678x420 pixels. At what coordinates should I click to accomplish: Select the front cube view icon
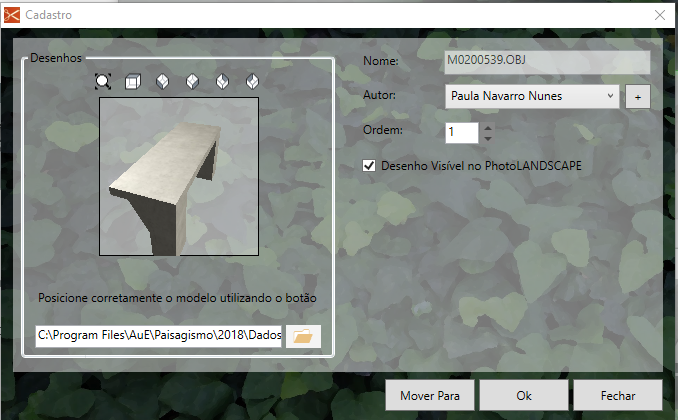[133, 81]
